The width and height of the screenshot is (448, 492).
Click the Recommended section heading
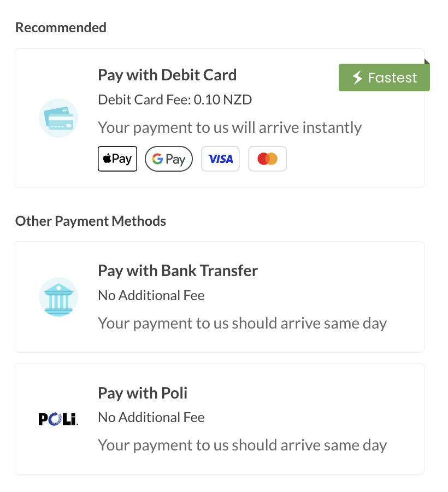tap(61, 28)
